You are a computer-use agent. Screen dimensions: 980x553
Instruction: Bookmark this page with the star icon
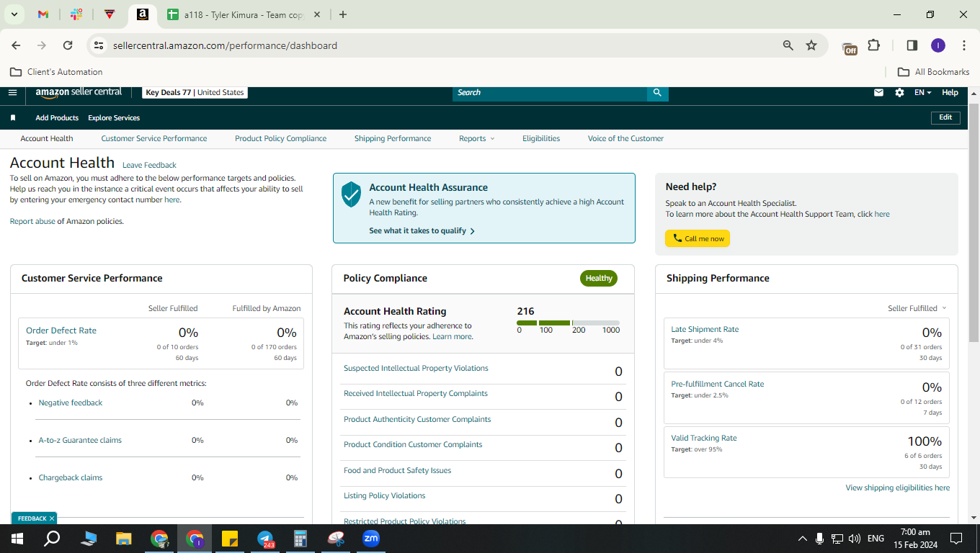[x=811, y=45]
